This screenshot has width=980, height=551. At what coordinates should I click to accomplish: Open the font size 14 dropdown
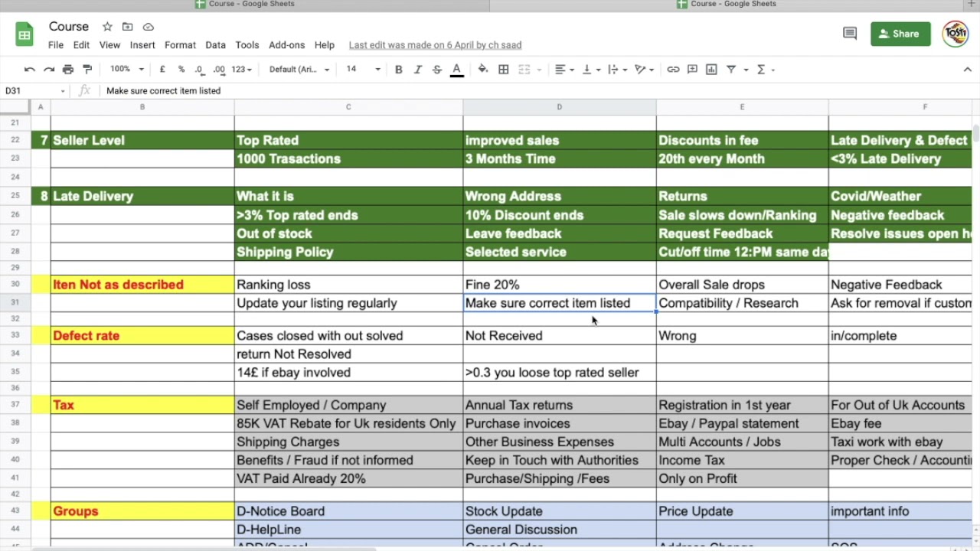(363, 70)
